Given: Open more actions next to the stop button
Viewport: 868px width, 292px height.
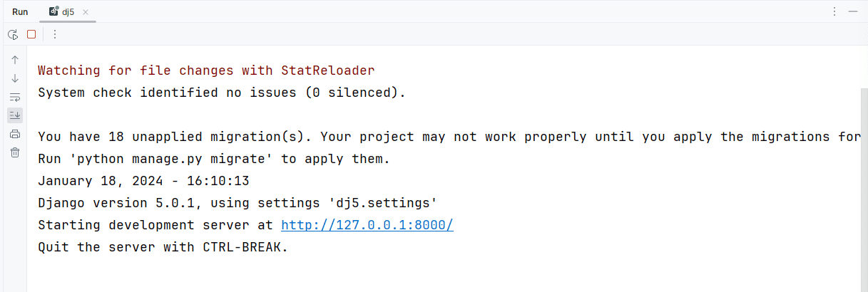Looking at the screenshot, I should click(55, 33).
